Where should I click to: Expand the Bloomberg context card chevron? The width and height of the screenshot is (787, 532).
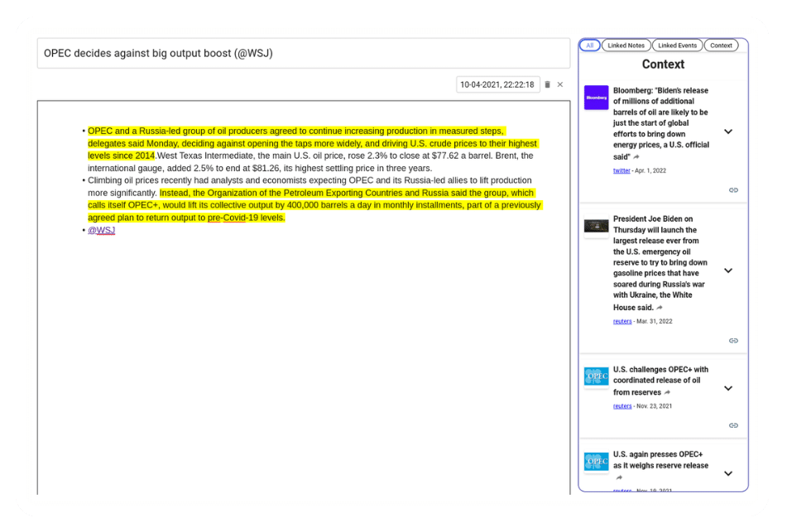(728, 132)
